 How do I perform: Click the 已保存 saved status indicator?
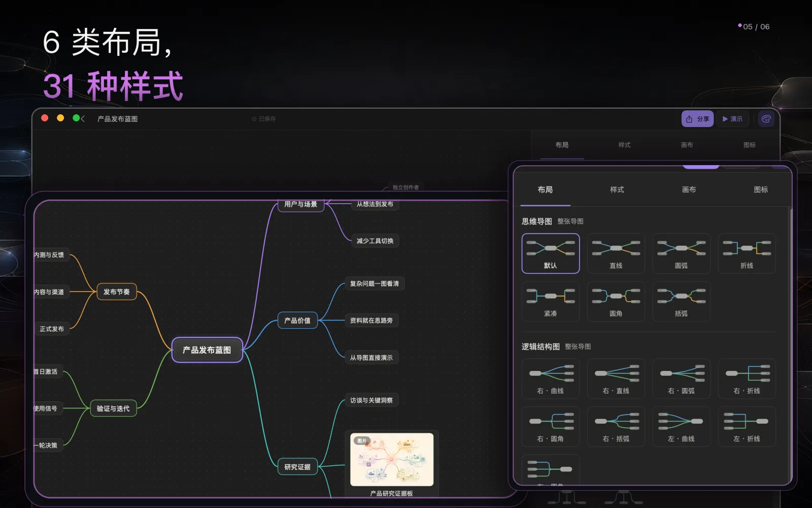pyautogui.click(x=264, y=119)
